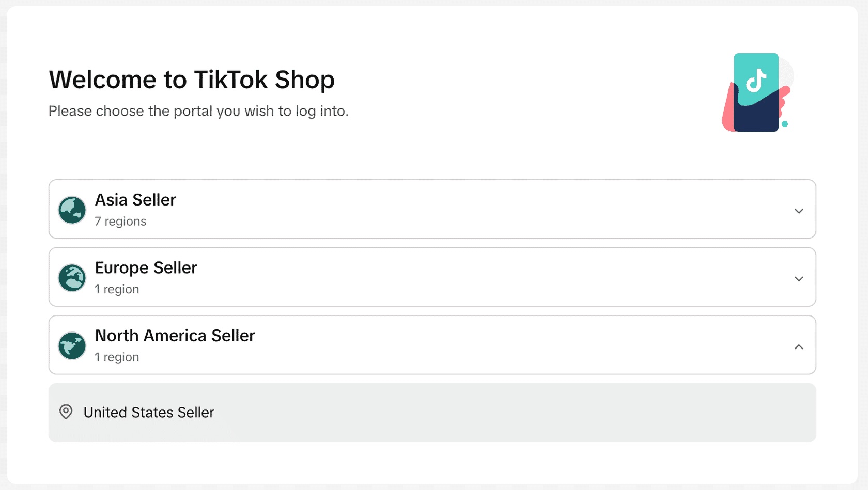Click the Europe Seller title text

point(146,268)
